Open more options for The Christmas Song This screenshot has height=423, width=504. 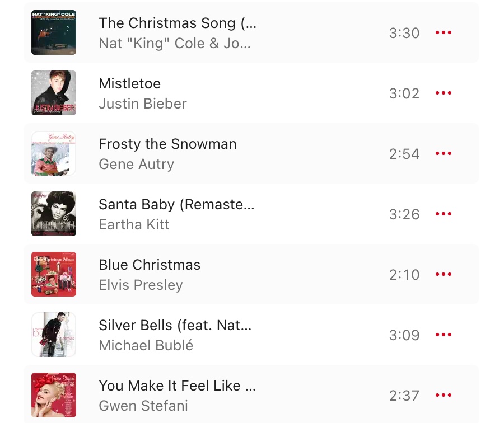coord(444,32)
